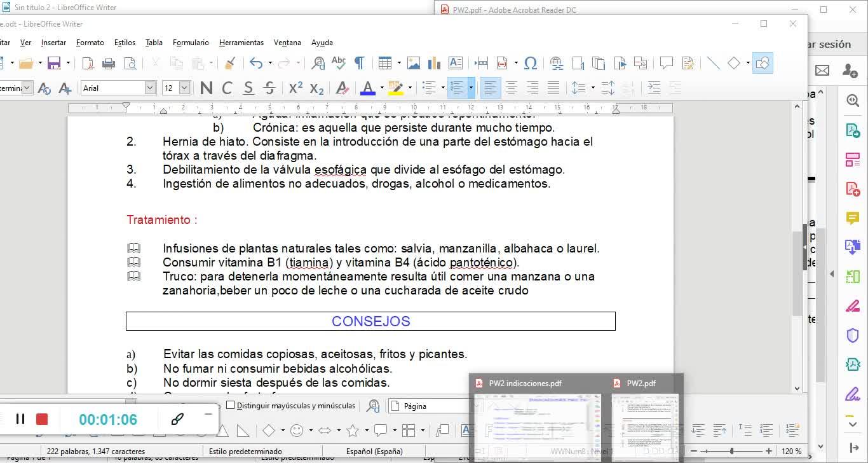
Task: Open the Insertar menu
Action: pyautogui.click(x=53, y=43)
